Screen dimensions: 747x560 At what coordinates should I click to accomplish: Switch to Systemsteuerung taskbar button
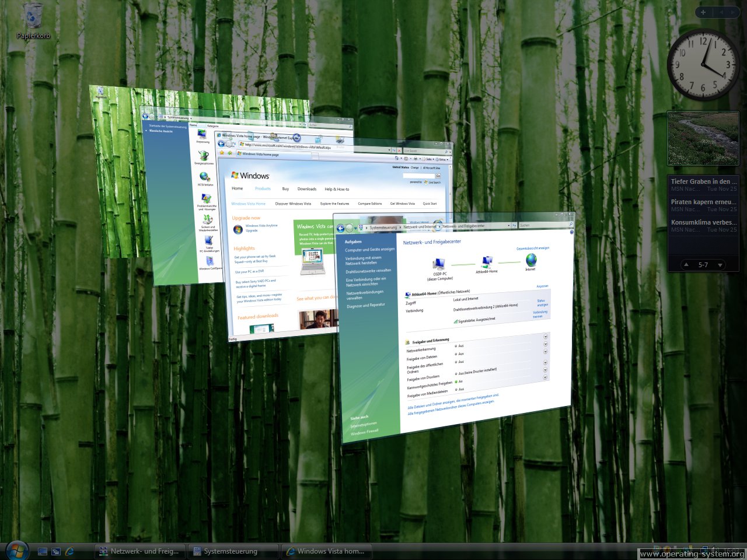233,551
